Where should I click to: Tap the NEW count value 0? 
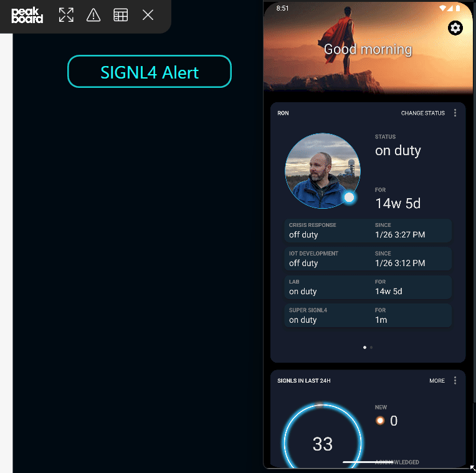pyautogui.click(x=393, y=421)
